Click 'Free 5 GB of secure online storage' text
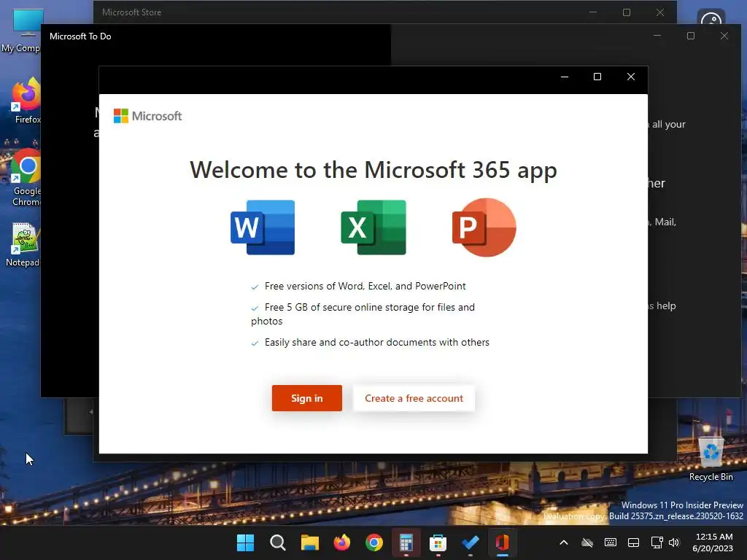747x560 pixels. click(x=363, y=314)
